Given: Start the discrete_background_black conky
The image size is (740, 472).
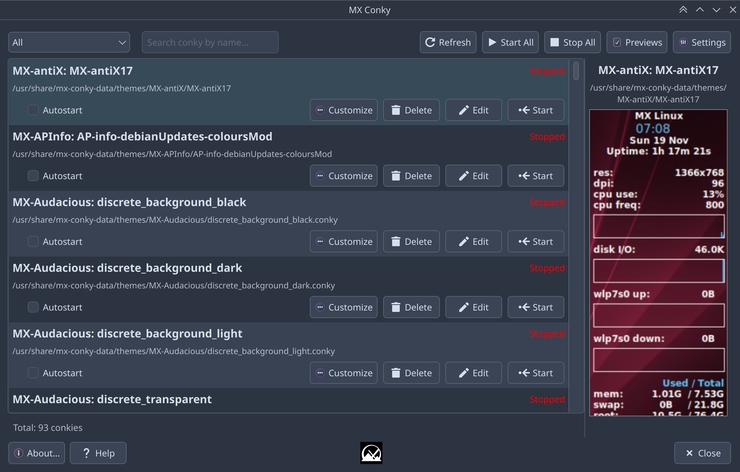Looking at the screenshot, I should 535,242.
